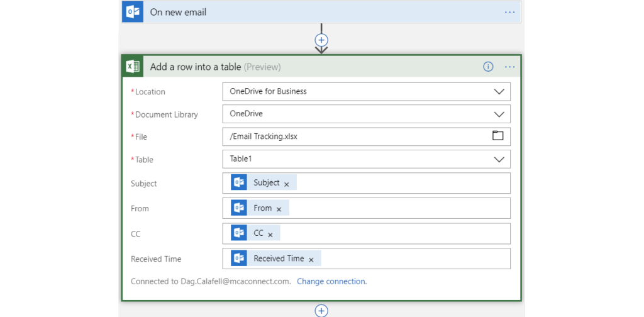Click the '/Email Tracking.xlsx' file field

point(367,136)
